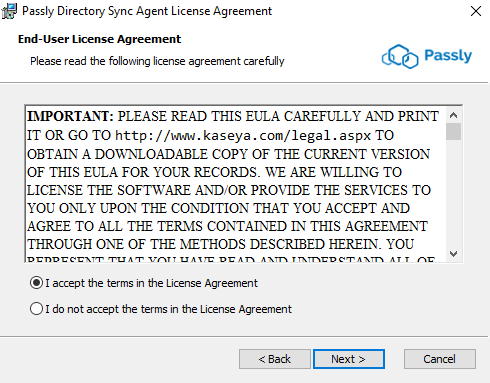Click the Passly hexagon logo
Screen dimensions: 490x383
(x=400, y=56)
